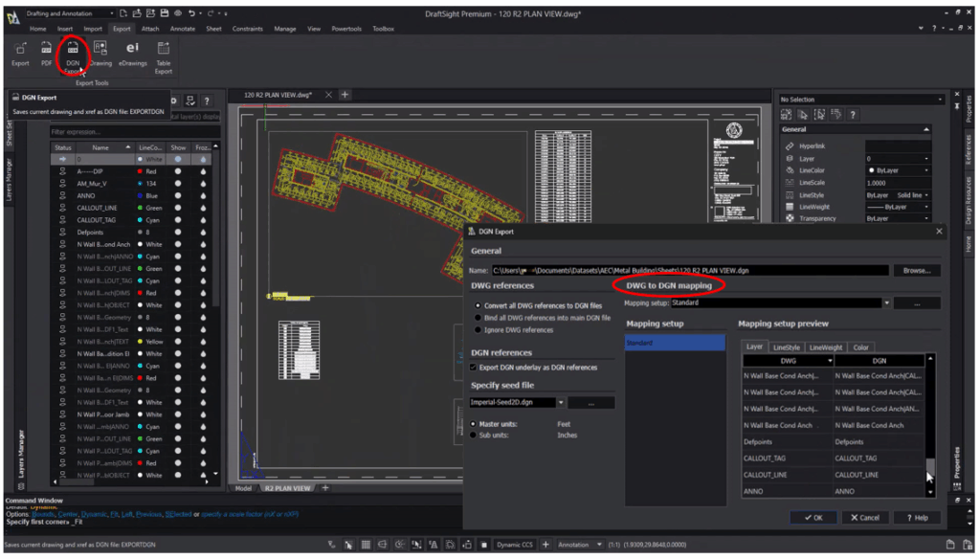Image resolution: width=980 pixels, height=559 pixels.
Task: Click the Dynamic CCS button in status bar
Action: (514, 545)
